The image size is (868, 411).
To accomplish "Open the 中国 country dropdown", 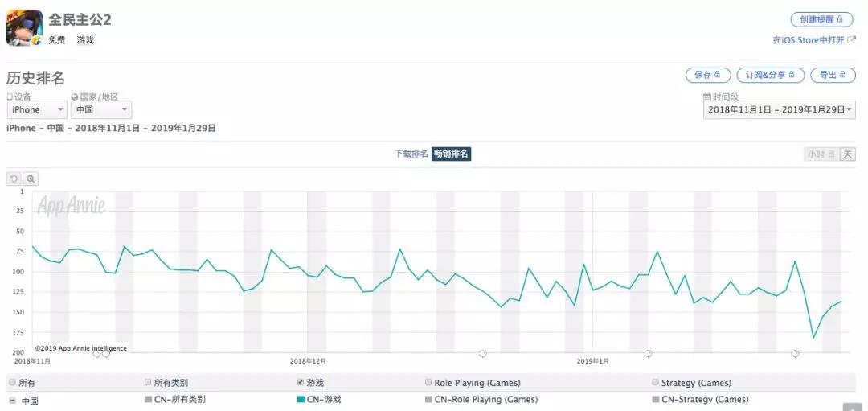I will 101,109.
